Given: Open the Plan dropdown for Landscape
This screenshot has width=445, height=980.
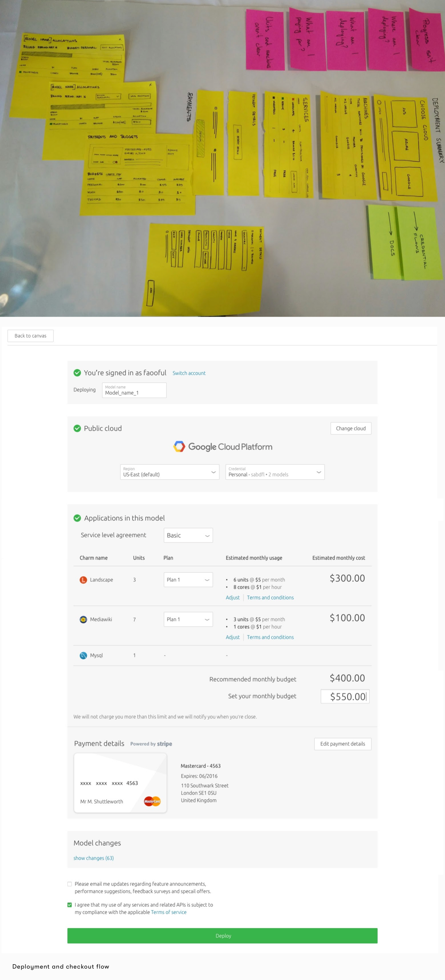Looking at the screenshot, I should 188,580.
